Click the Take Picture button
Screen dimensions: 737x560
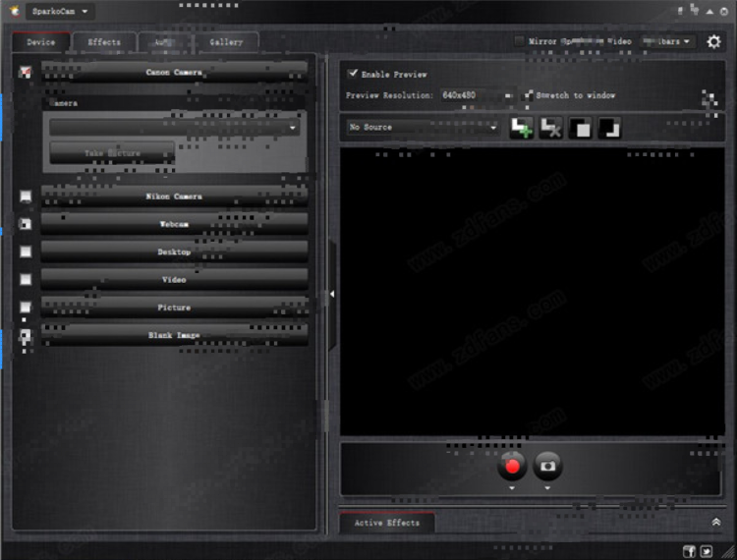click(112, 153)
